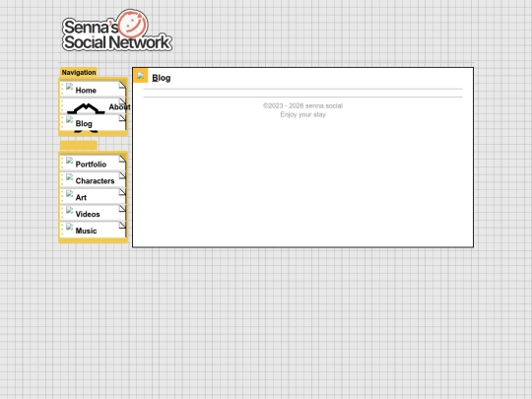Click the Senna's Social Network logo
This screenshot has width=532, height=399.
click(117, 31)
